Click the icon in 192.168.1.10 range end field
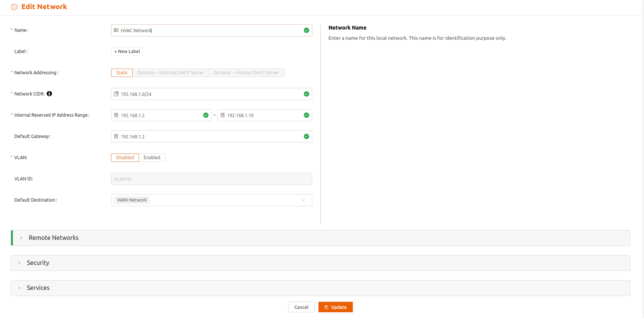The width and height of the screenshot is (644, 318). [223, 115]
